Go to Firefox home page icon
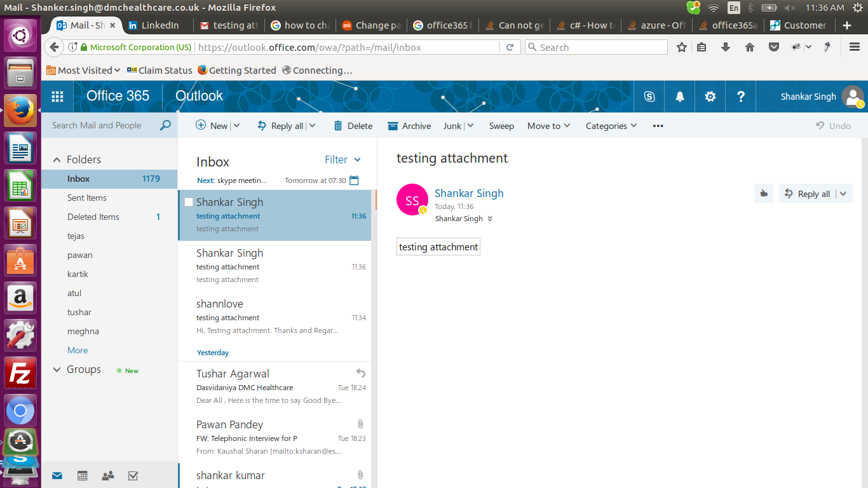 pyautogui.click(x=750, y=47)
